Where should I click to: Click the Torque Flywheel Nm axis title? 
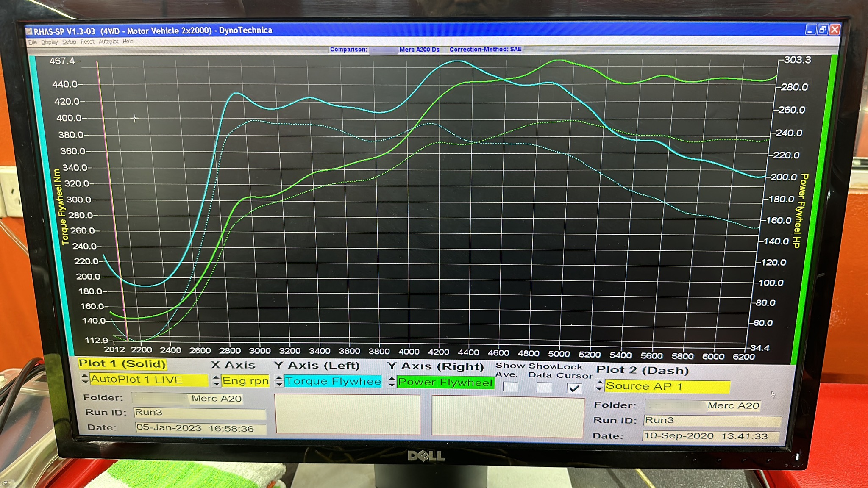click(61, 207)
